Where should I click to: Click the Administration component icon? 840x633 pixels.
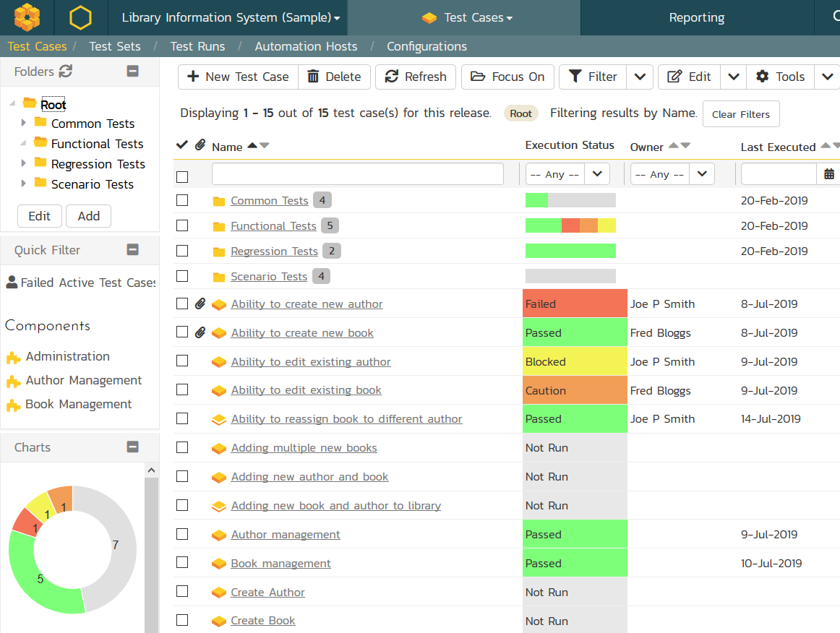pos(13,357)
